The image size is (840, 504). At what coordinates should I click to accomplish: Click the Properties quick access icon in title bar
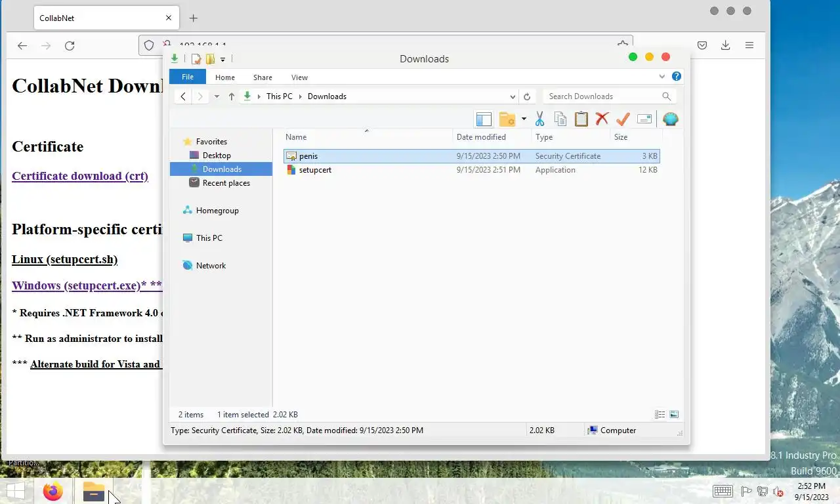point(196,59)
